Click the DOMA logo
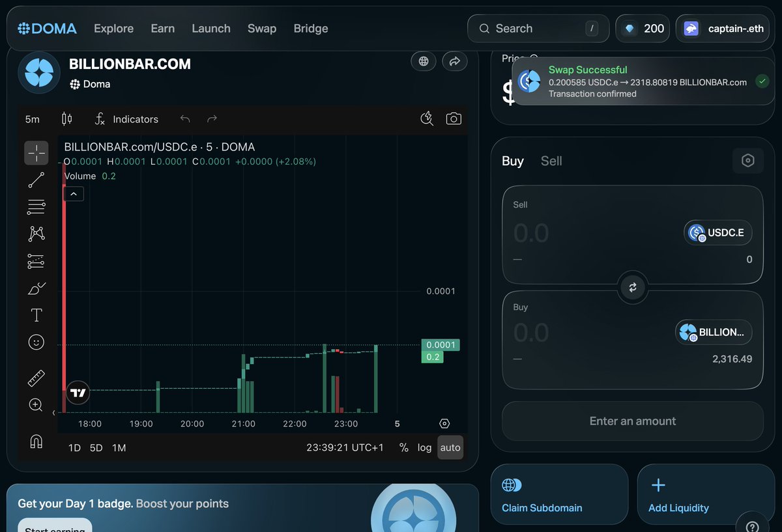This screenshot has width=782, height=532. tap(47, 29)
